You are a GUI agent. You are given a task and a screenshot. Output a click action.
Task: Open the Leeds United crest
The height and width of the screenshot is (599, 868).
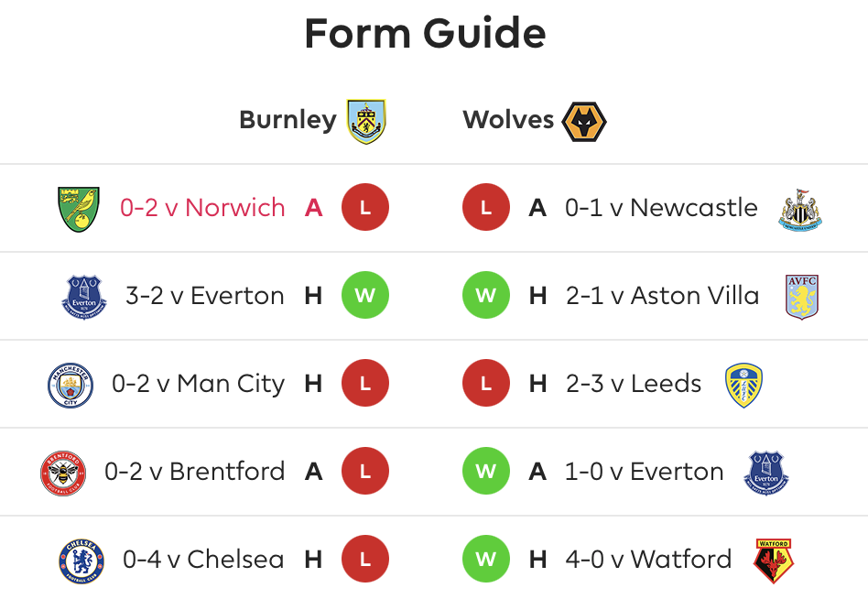[x=743, y=385]
